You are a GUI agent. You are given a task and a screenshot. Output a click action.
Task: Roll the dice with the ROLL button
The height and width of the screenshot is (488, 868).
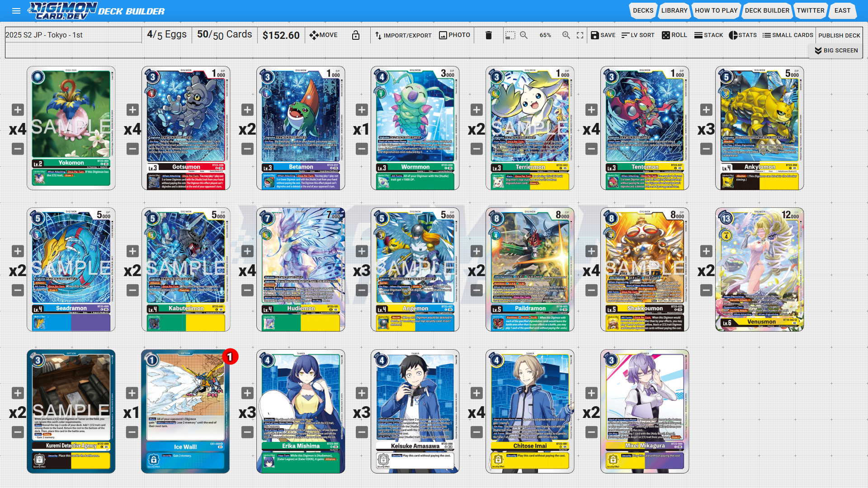tap(674, 35)
